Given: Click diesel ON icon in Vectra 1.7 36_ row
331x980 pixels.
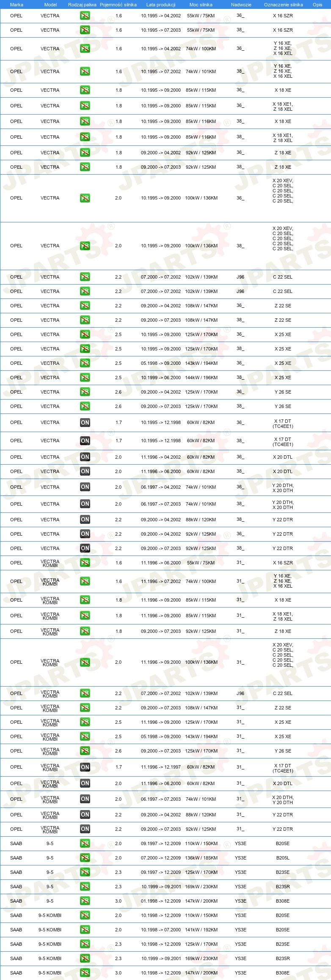Looking at the screenshot, I should [x=85, y=422].
